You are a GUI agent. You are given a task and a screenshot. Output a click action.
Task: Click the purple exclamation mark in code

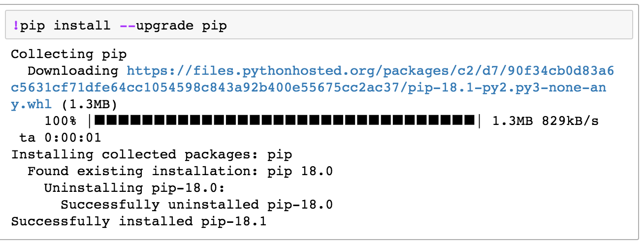click(x=16, y=26)
